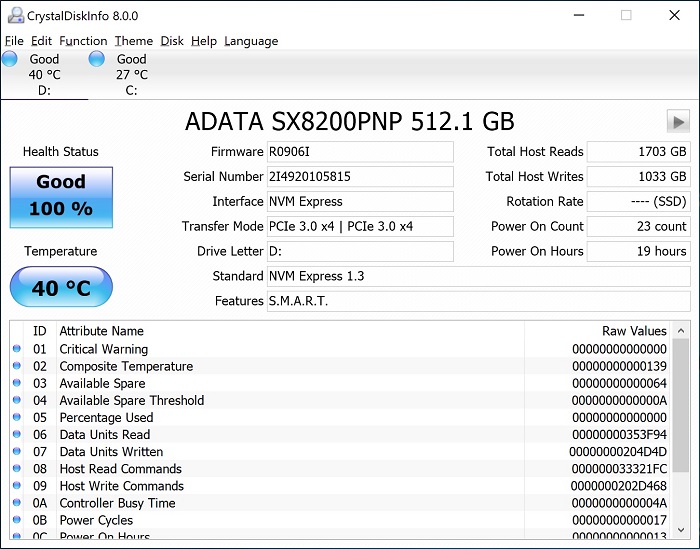Click Power On Hours value 19 hours
The width and height of the screenshot is (700, 549).
(x=639, y=251)
